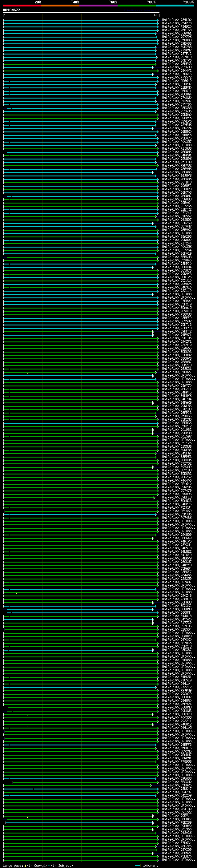Screen dimensions: 197x868
Task: Select hit label UniRef100_Q8NK47
Action: [x=177, y=789]
